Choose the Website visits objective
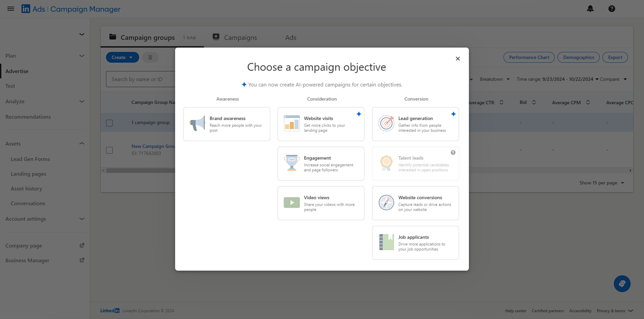 tap(321, 124)
